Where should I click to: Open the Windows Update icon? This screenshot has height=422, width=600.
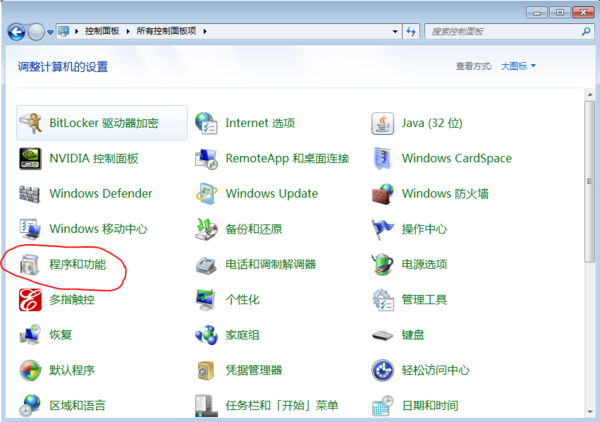click(206, 194)
